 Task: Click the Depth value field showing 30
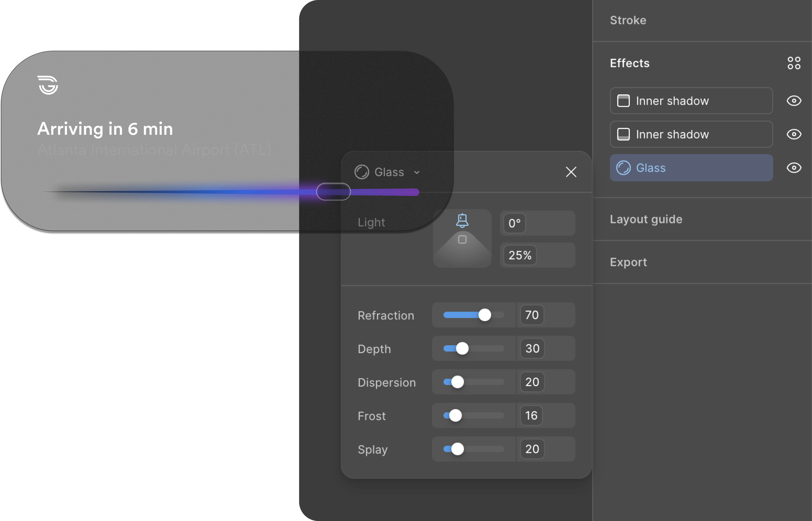coord(546,349)
